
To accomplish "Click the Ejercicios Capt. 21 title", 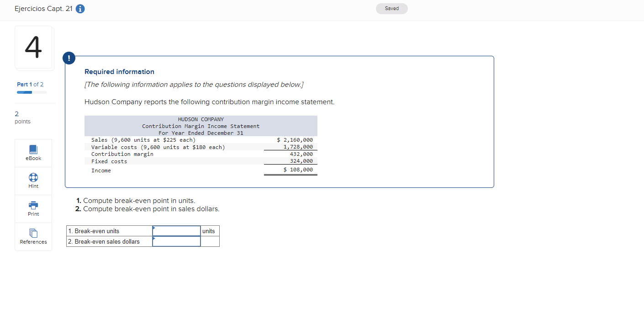I will 43,9.
